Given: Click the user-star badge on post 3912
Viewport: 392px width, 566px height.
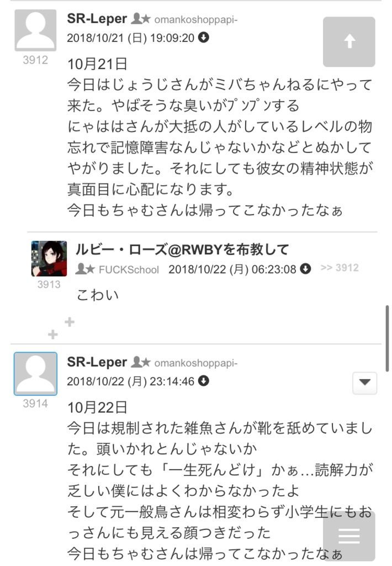Looking at the screenshot, I should (x=141, y=18).
